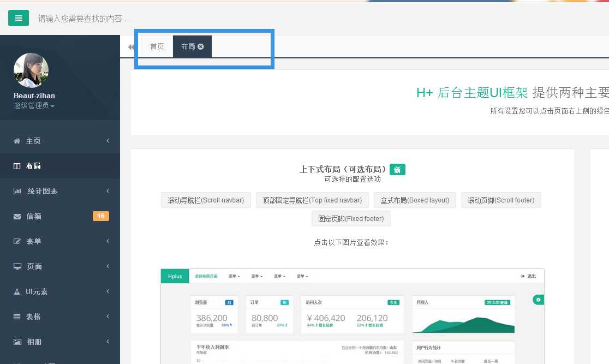Expand the 相册 chevron
Viewport: 609px width, 364px height.
tap(108, 342)
